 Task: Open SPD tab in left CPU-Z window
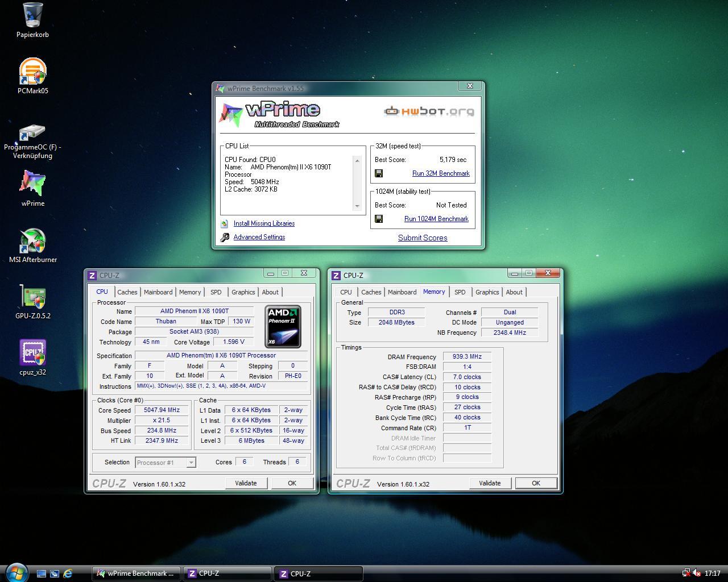pyautogui.click(x=216, y=292)
